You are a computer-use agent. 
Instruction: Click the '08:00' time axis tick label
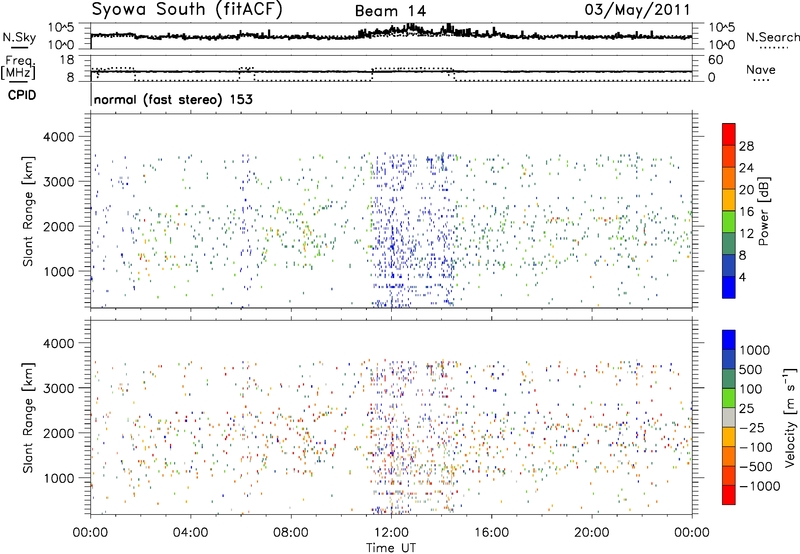pyautogui.click(x=291, y=533)
